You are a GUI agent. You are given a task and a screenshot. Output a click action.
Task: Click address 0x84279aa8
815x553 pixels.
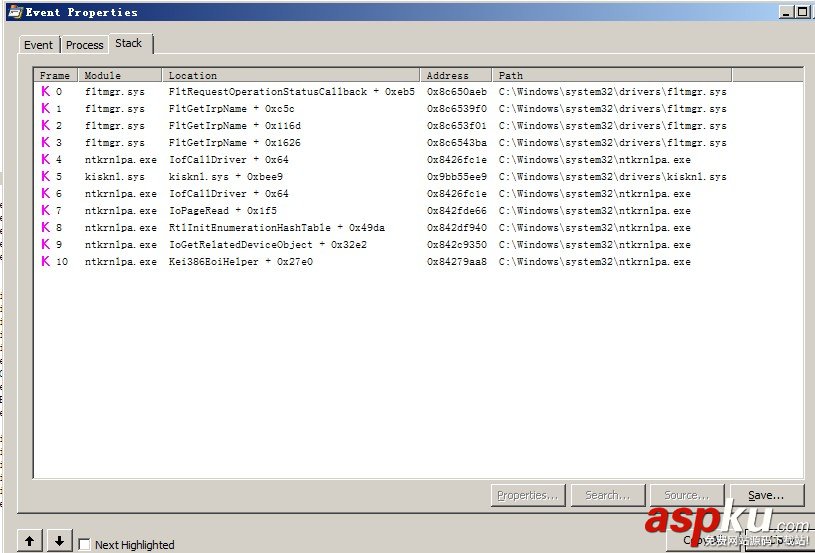point(457,261)
